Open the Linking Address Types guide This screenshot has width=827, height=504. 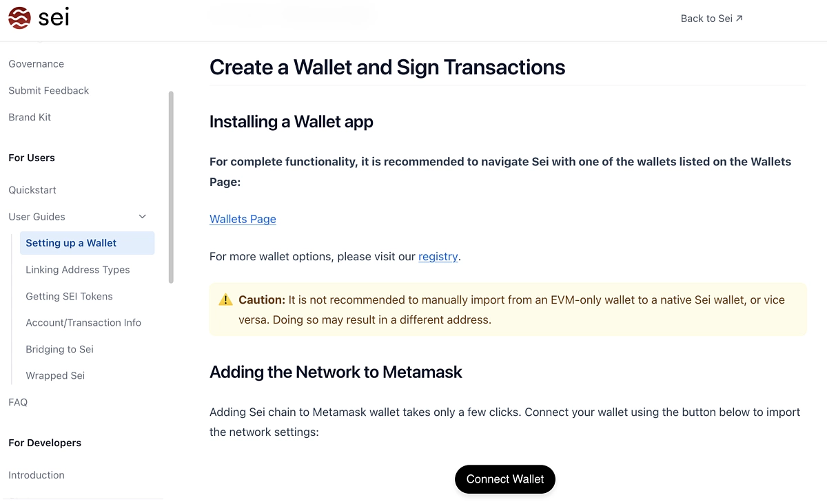77,269
